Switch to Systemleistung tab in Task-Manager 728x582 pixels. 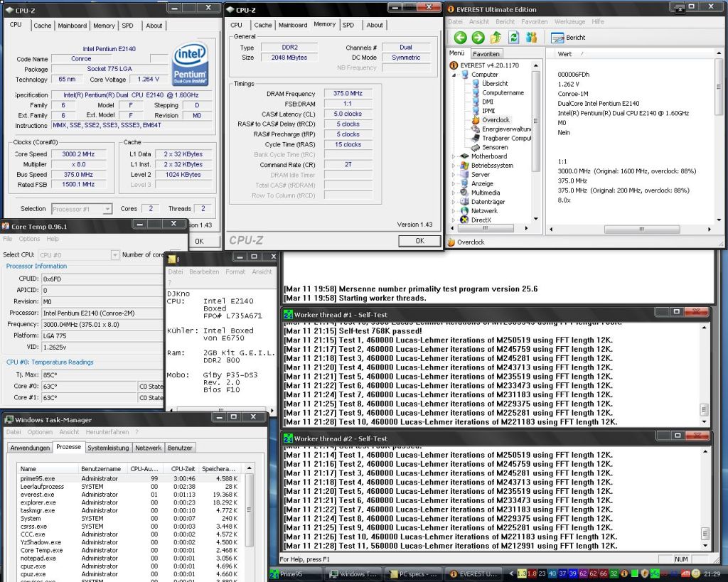coord(108,448)
